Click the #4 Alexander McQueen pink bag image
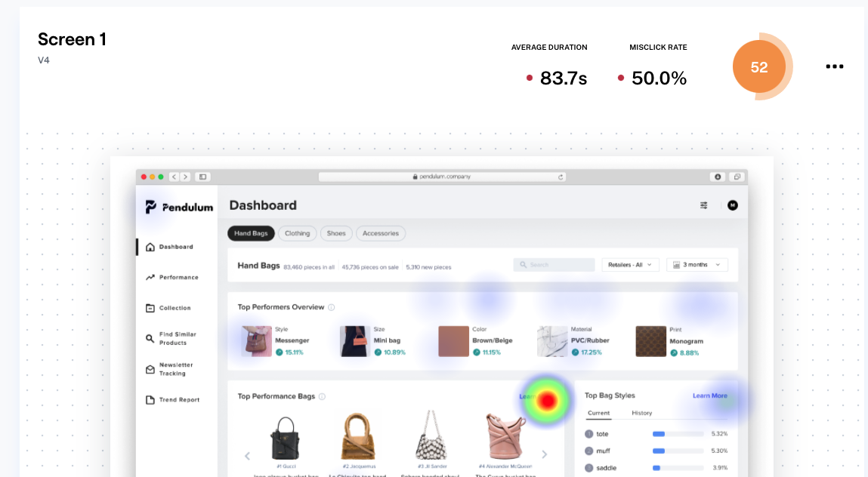868x477 pixels. point(505,436)
